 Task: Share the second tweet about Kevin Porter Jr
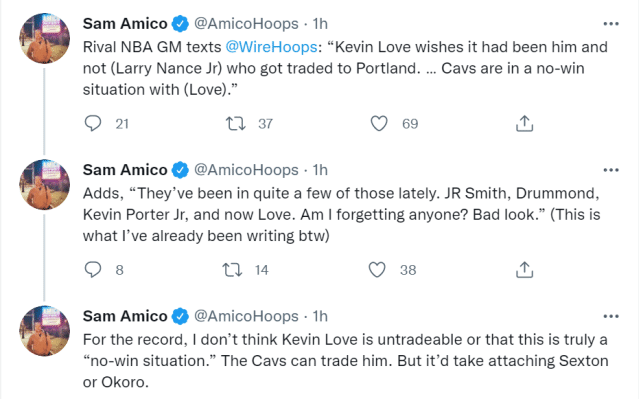tap(524, 269)
